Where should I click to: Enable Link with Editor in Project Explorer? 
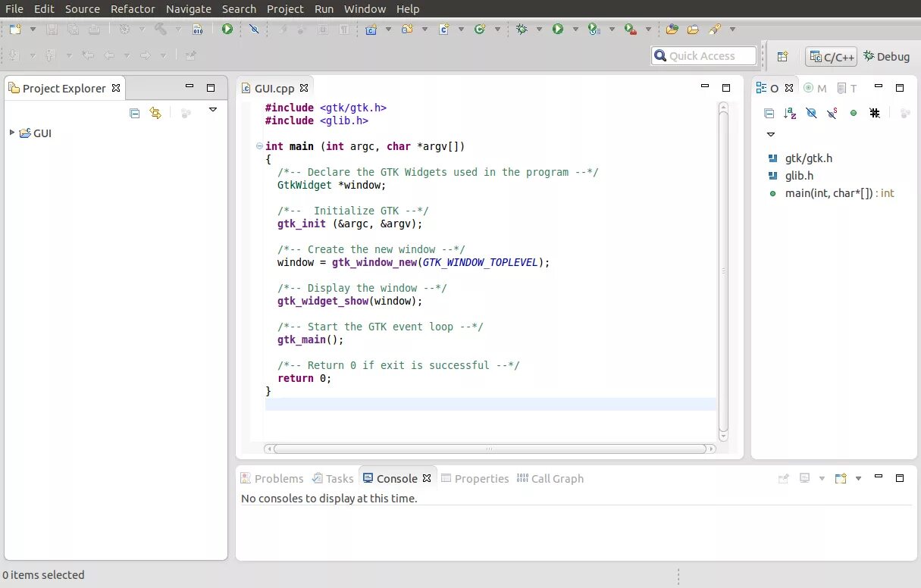point(155,112)
